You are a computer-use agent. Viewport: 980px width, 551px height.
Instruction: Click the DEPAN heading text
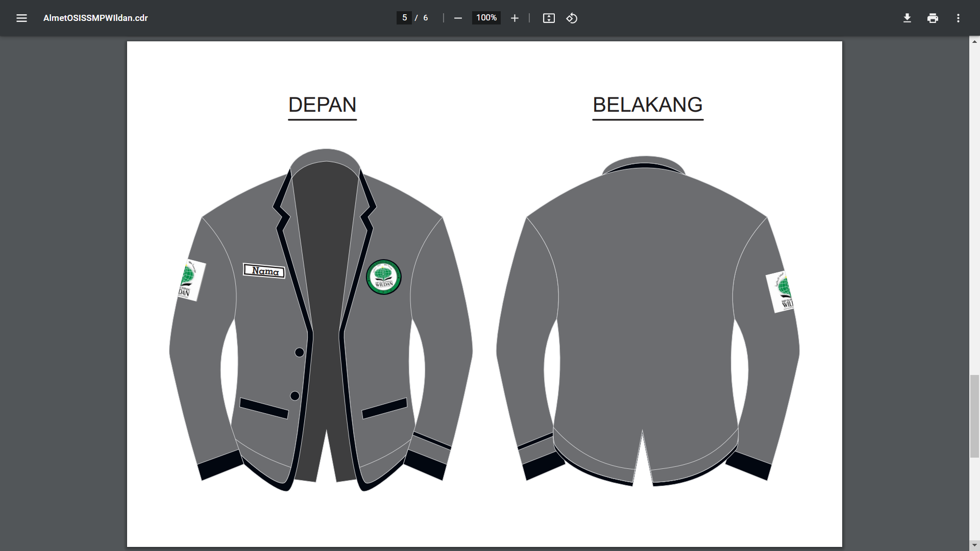pos(322,105)
